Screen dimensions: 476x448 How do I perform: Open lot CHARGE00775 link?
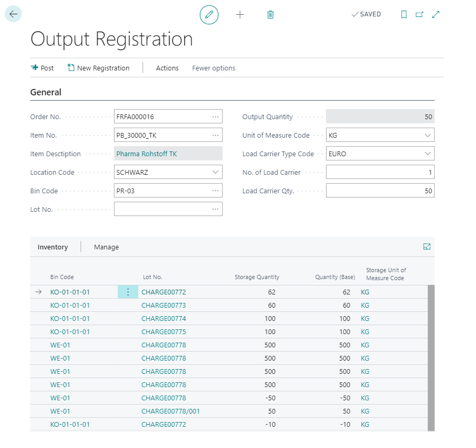click(x=164, y=332)
